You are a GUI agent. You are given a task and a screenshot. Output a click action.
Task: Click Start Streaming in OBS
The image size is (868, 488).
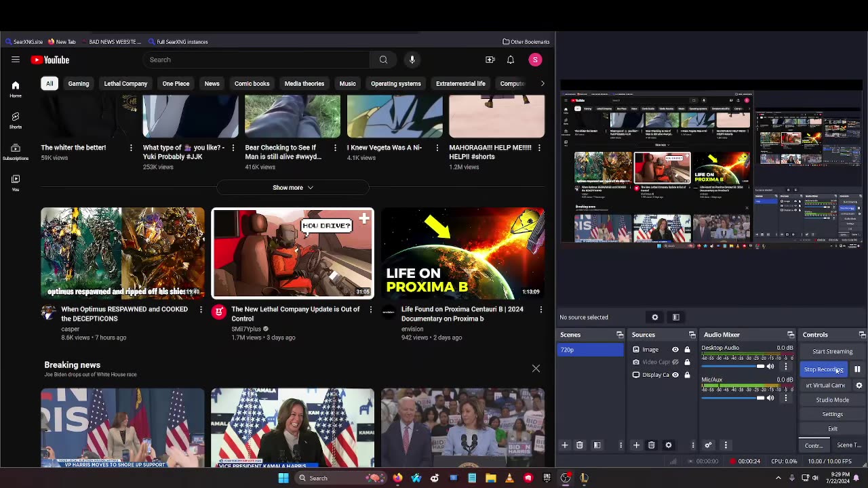pos(832,352)
